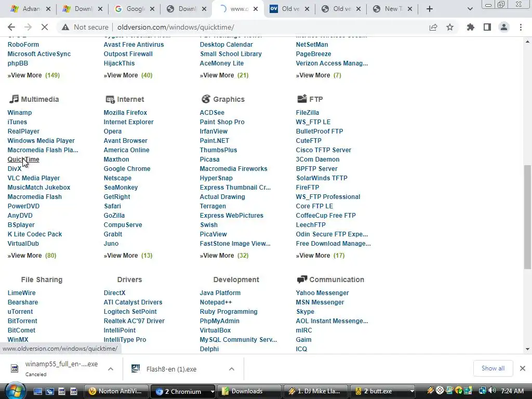Open the profile avatar menu
Viewport: 532px width, 399px height.
coord(504,27)
